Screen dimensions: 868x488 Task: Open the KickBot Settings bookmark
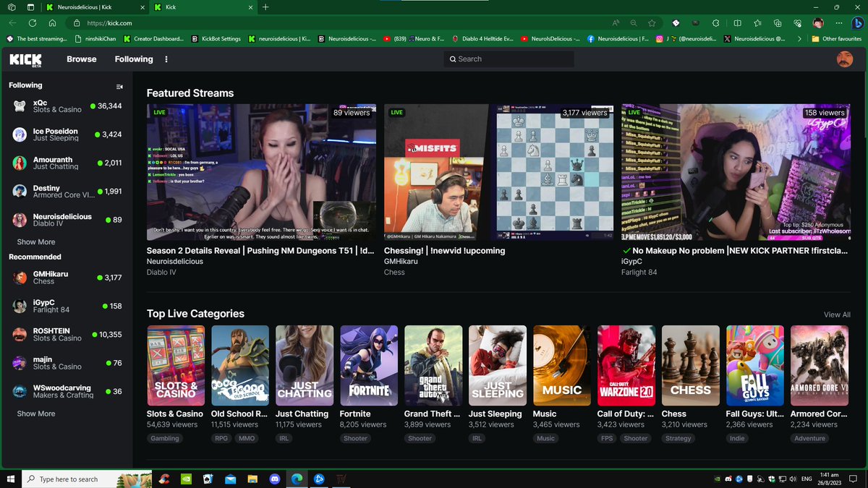(x=216, y=39)
